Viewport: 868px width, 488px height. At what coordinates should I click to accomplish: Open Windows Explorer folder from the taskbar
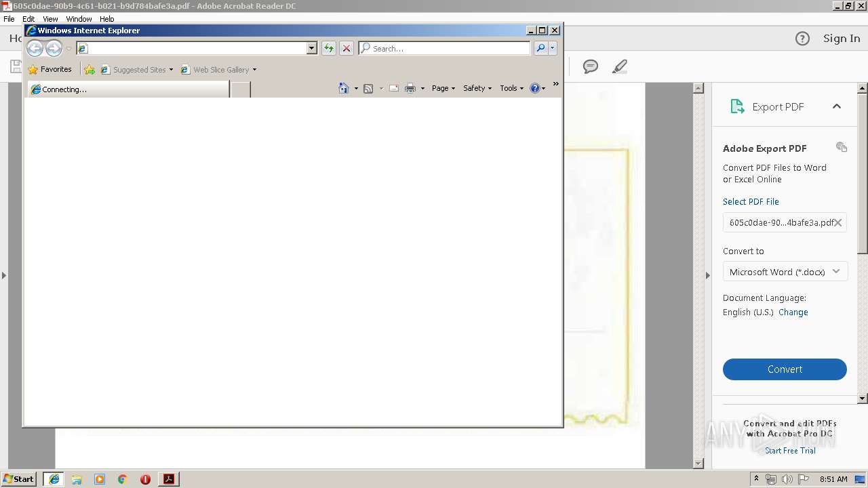[77, 479]
